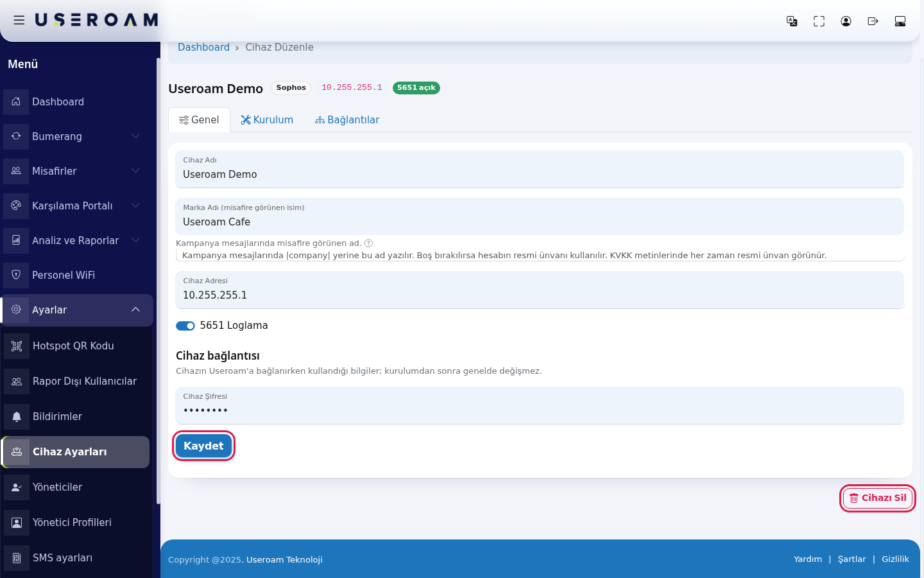
Task: Click the Dashboard home icon in sidebar
Action: 16,101
